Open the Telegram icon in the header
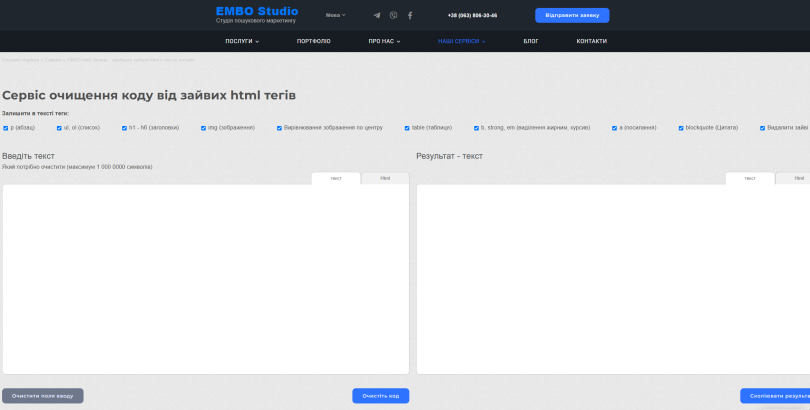This screenshot has height=410, width=810. (377, 15)
